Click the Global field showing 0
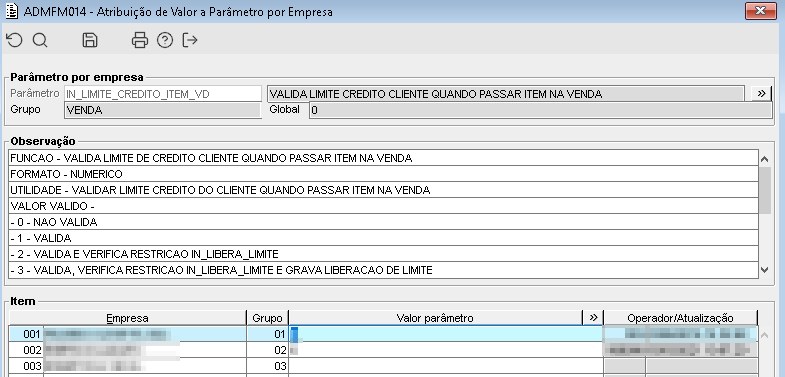The height and width of the screenshot is (377, 785). tap(541, 110)
